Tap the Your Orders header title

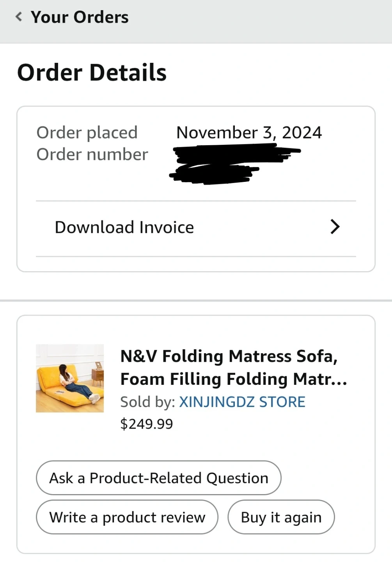pyautogui.click(x=80, y=17)
